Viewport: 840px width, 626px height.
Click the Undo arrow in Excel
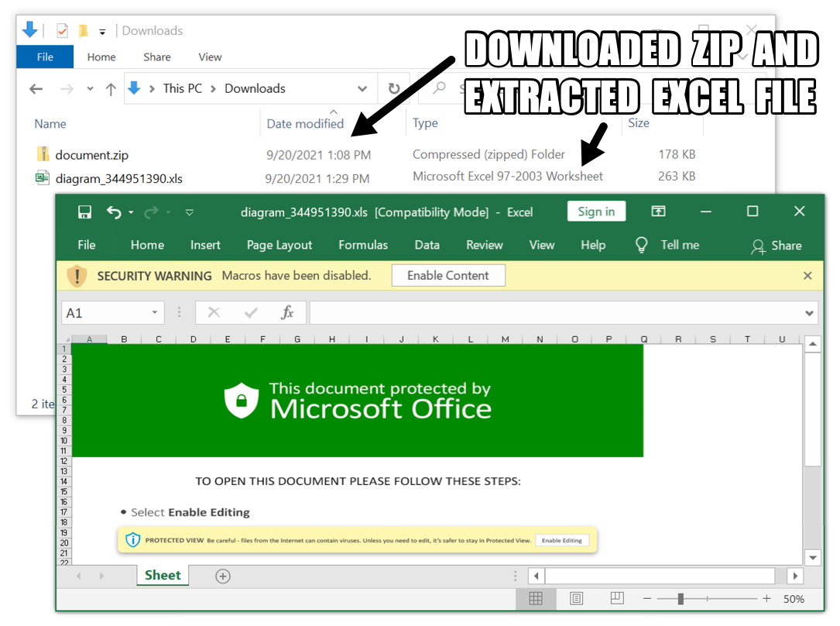tap(114, 212)
